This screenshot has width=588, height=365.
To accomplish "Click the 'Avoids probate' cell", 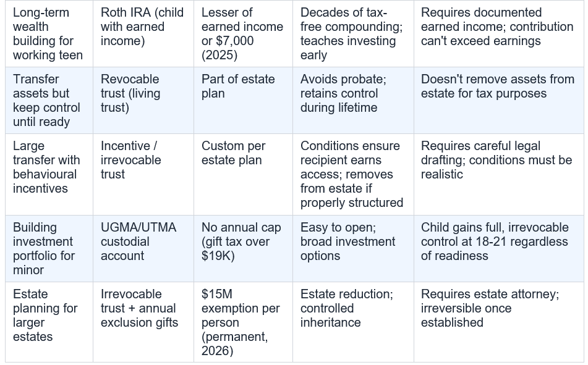I will click(353, 101).
